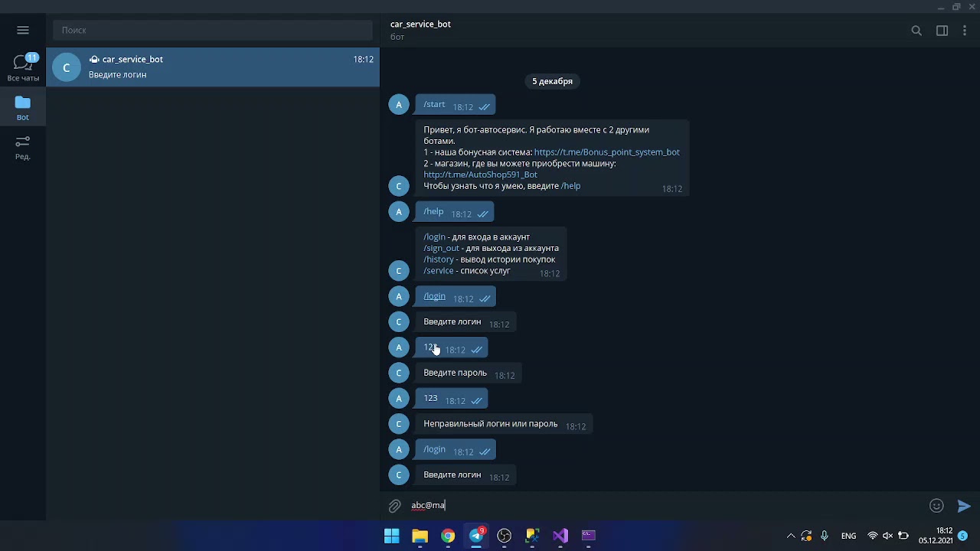Open the notification center badge showing 5
980x551 pixels.
[x=963, y=536]
